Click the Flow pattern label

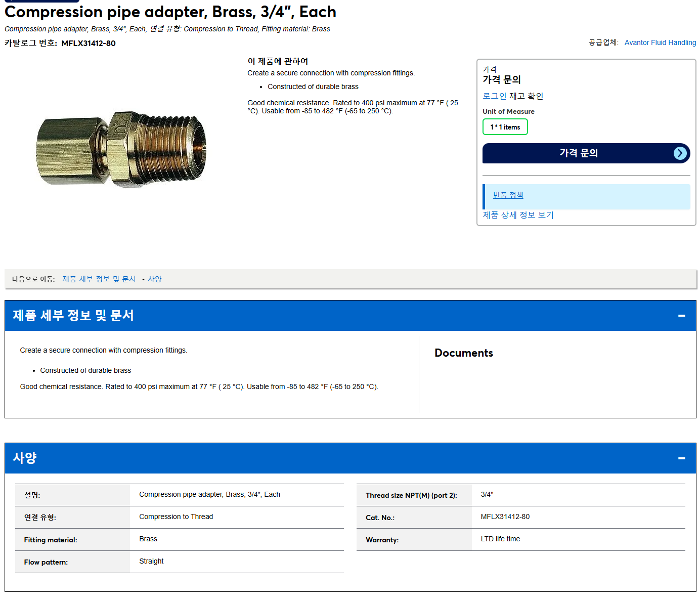pos(46,562)
